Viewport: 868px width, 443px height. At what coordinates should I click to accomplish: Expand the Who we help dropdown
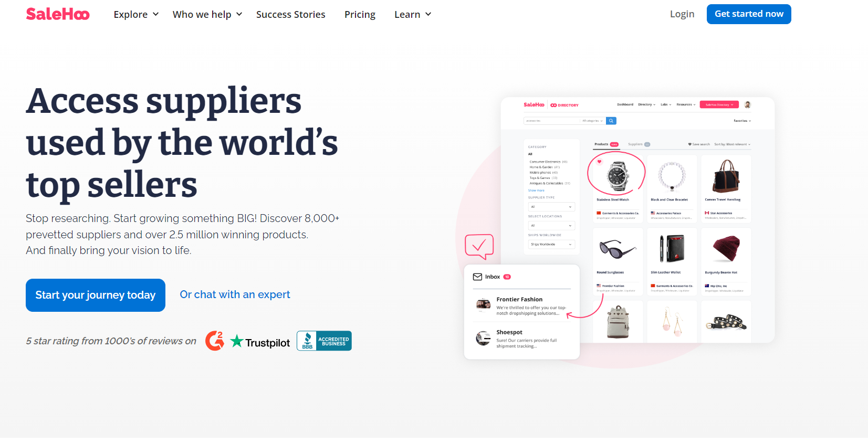click(207, 14)
